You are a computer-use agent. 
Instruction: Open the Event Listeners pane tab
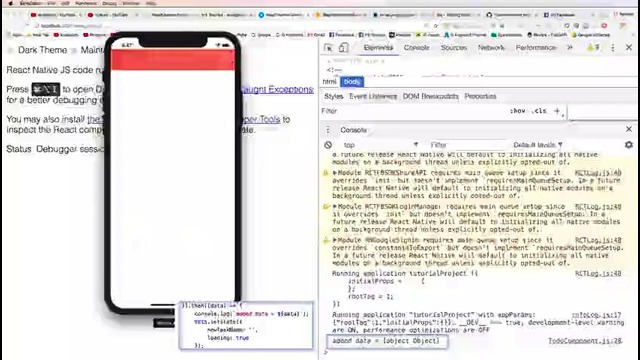373,96
